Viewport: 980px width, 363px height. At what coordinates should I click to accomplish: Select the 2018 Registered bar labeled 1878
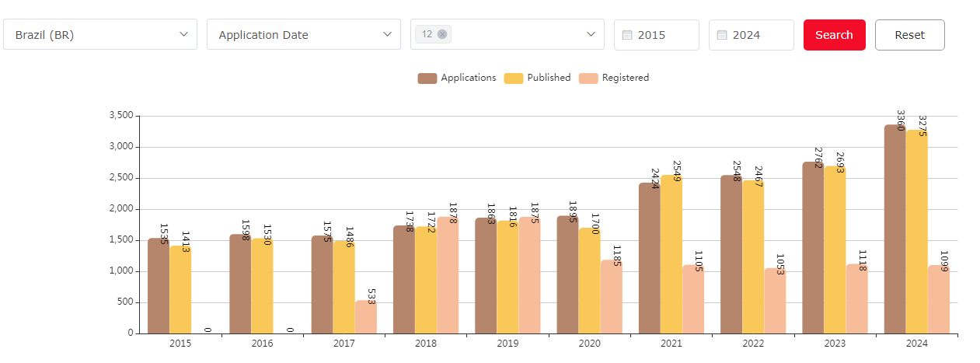pos(448,276)
